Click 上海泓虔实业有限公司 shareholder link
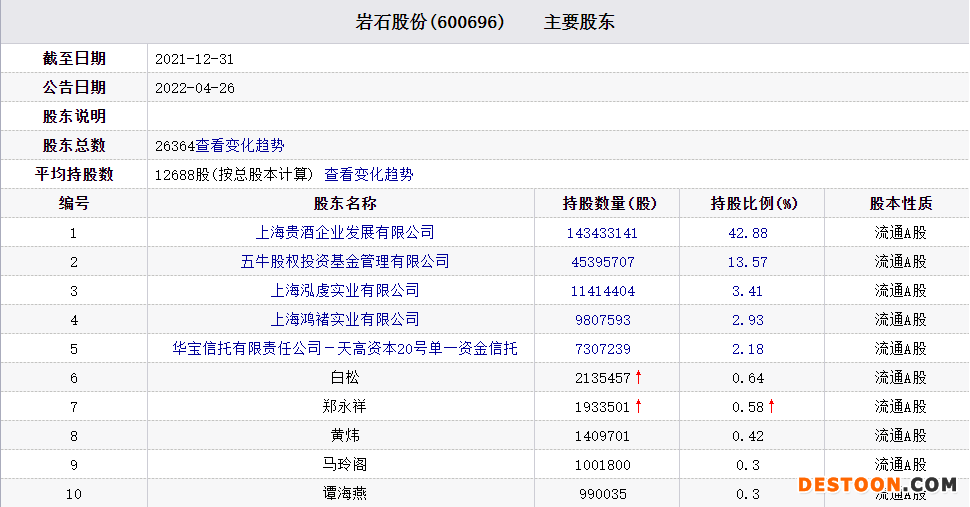The image size is (970, 507). click(x=345, y=291)
